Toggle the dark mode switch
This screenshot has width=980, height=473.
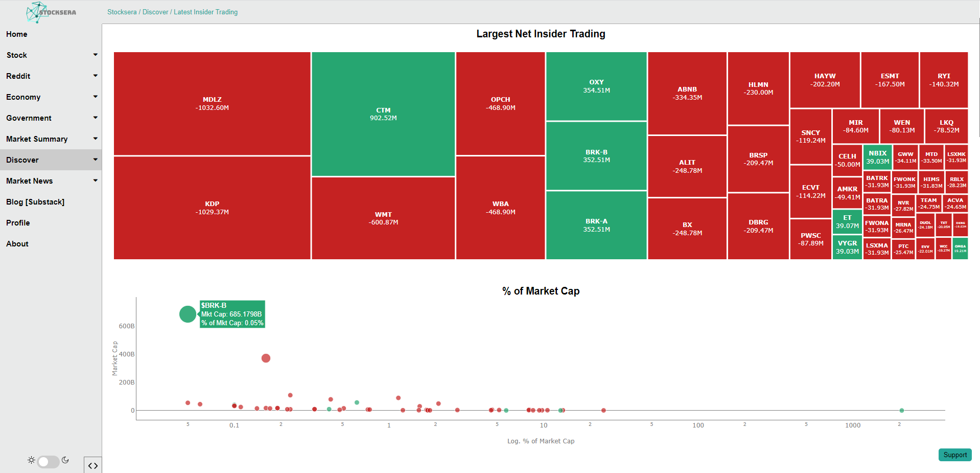[x=48, y=462]
